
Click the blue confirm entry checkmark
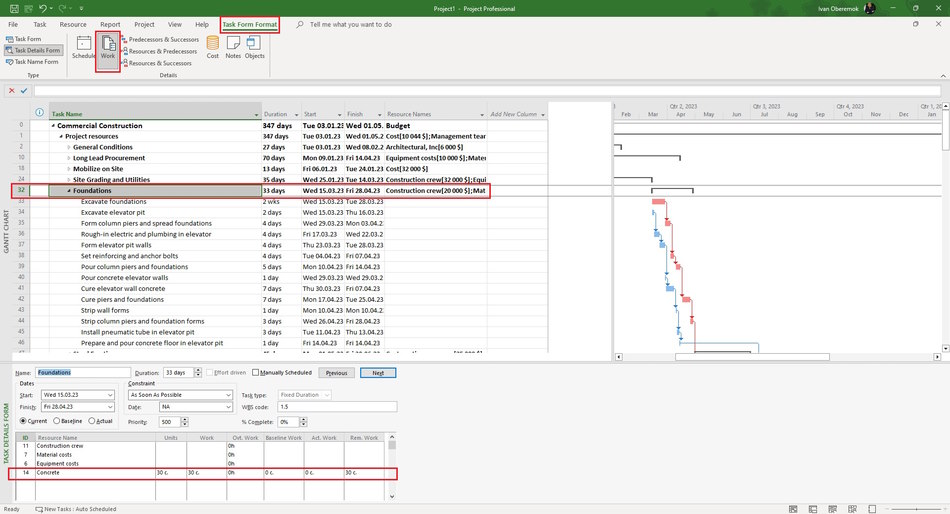pos(24,90)
